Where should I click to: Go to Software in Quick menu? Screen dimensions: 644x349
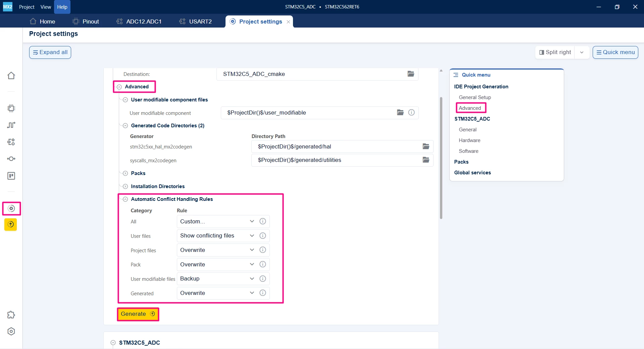click(468, 151)
